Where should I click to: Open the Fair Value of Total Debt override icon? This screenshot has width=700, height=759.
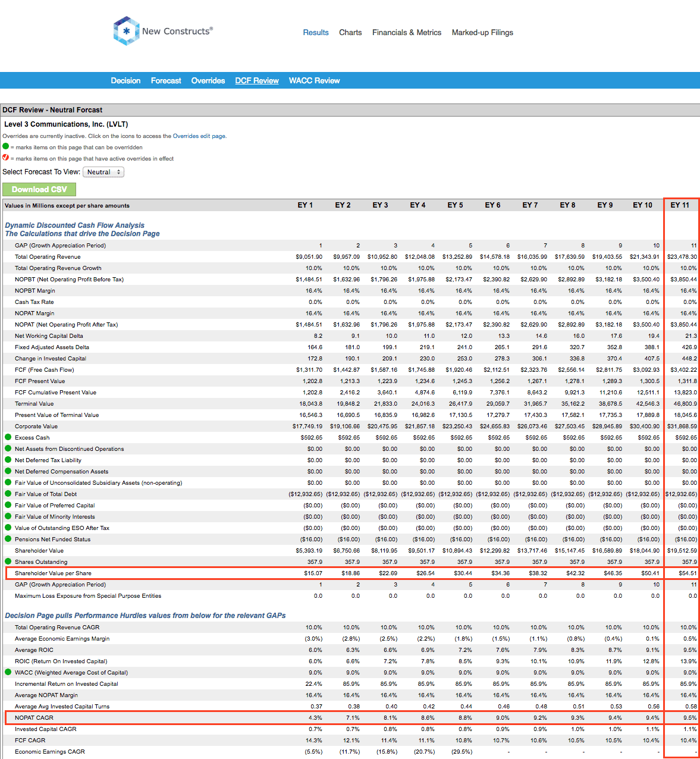click(8, 494)
